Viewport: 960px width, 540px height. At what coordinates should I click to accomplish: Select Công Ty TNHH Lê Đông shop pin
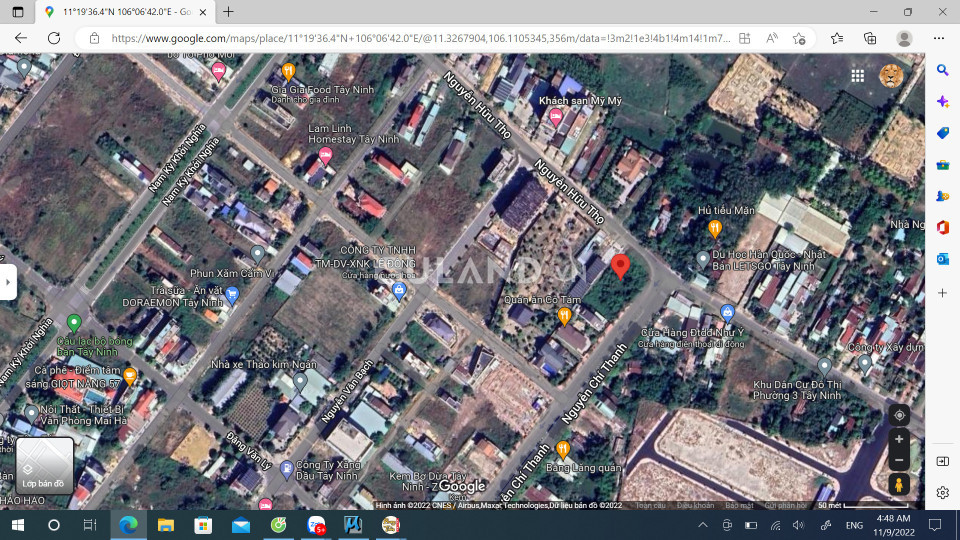click(399, 291)
